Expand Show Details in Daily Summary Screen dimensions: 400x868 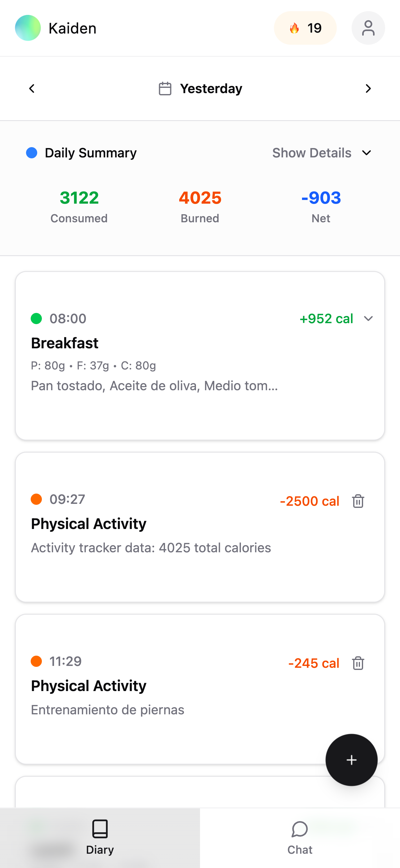(x=311, y=153)
